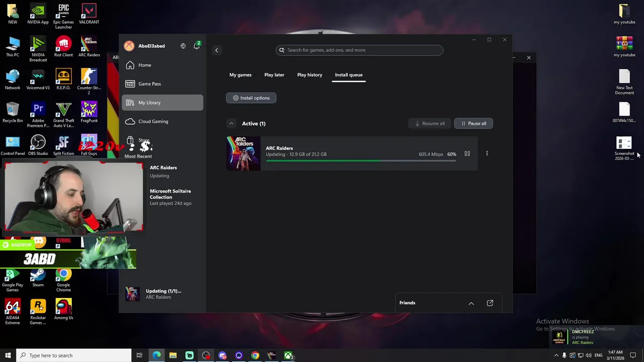Screen dimensions: 644x362
Task: Open NVIDIA Broadcast desktop icon
Action: 38,49
